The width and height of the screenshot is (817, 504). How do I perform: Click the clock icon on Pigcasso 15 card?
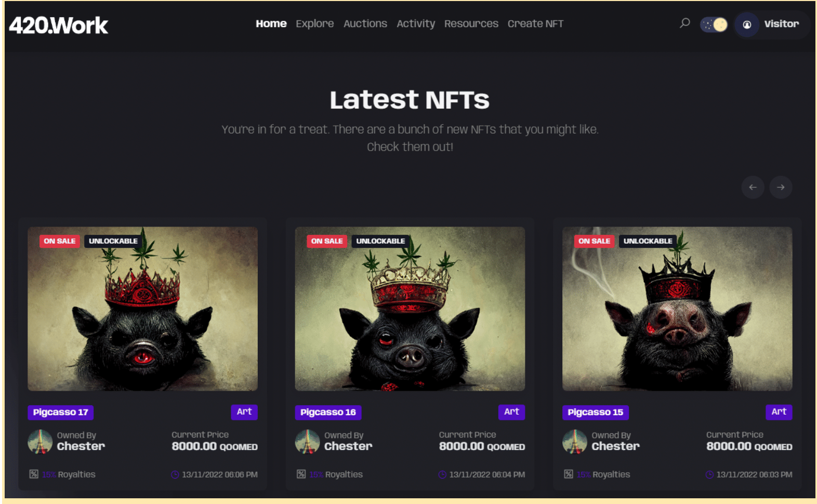click(x=709, y=474)
